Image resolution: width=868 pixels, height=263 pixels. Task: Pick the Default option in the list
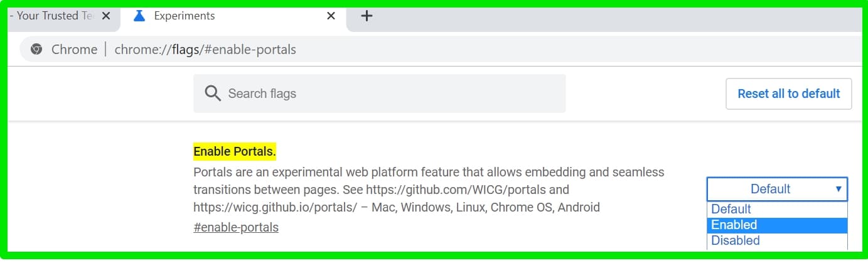[x=777, y=209]
